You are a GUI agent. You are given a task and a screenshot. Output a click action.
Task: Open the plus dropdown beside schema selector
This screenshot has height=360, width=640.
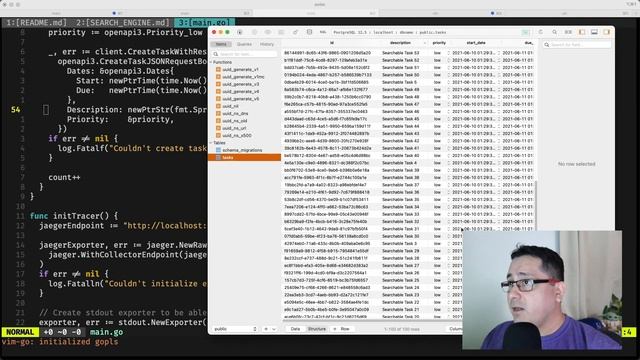click(270, 329)
